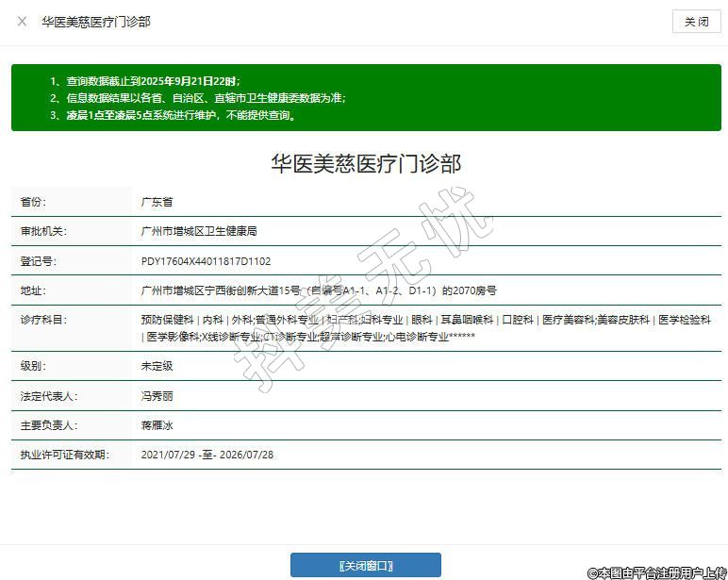Click the second notice line about 卫生健康委数据

click(198, 98)
